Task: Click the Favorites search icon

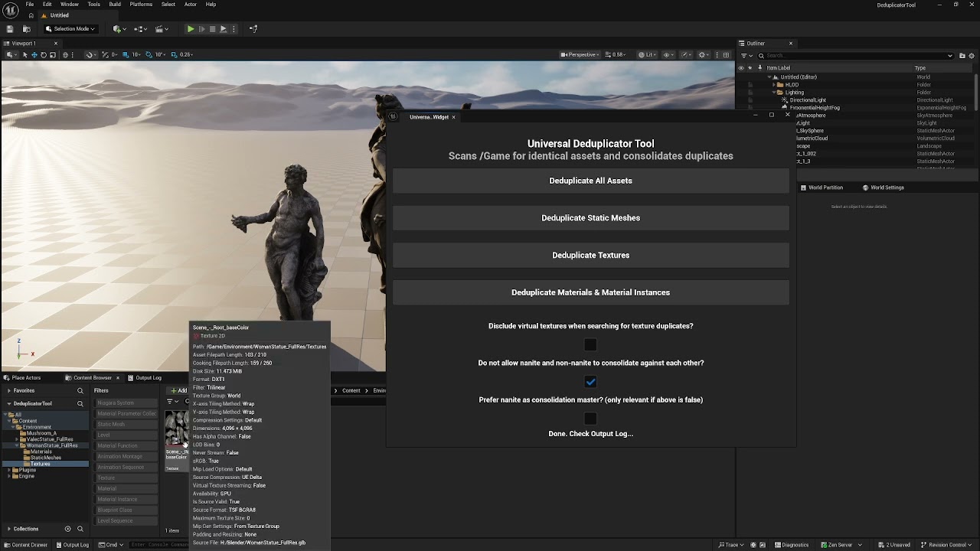Action: (80, 390)
